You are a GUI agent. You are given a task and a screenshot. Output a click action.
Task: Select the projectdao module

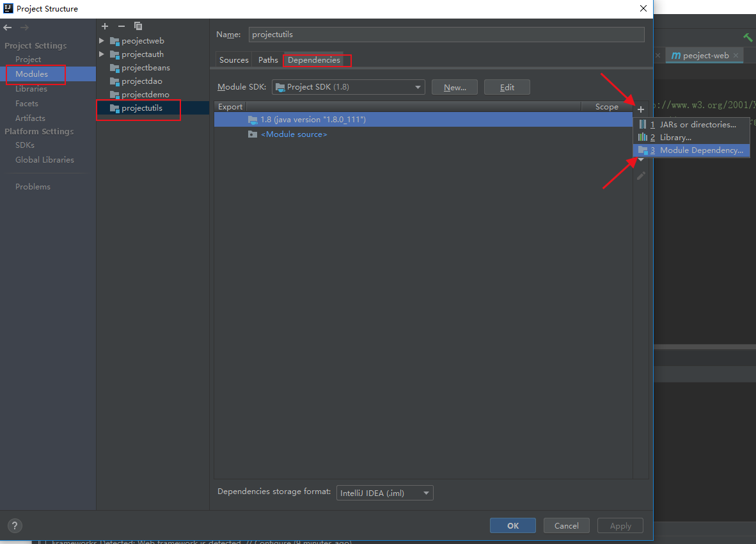coord(142,81)
